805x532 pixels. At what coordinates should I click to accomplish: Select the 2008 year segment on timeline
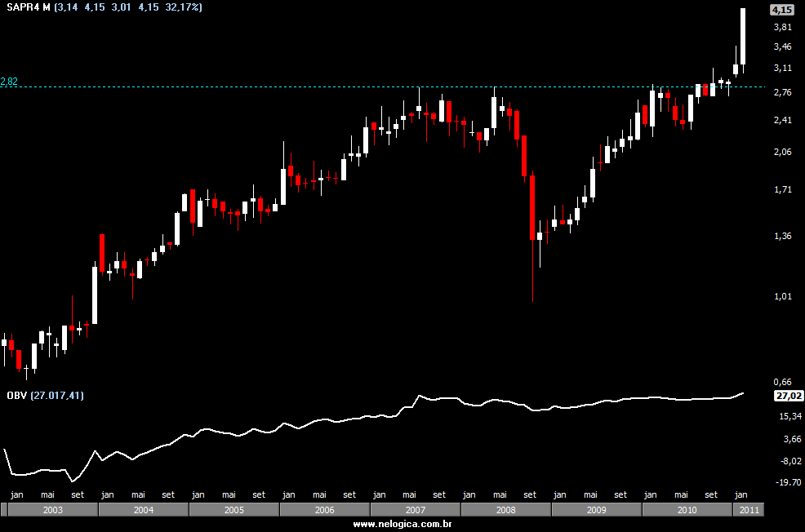[505, 510]
